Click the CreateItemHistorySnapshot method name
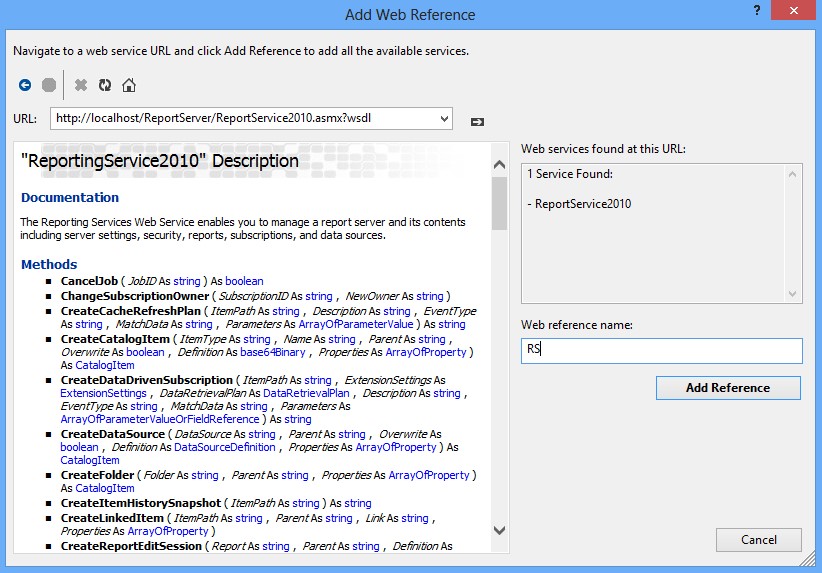Image resolution: width=822 pixels, height=573 pixels. [x=140, y=503]
